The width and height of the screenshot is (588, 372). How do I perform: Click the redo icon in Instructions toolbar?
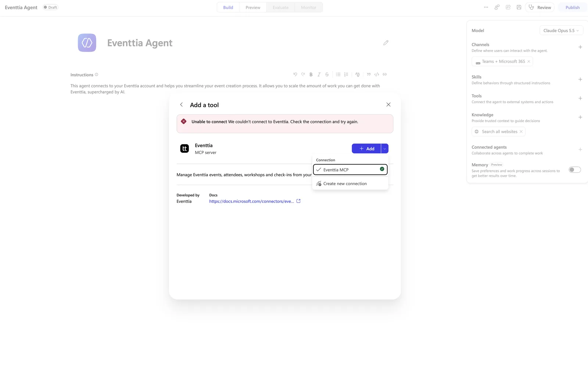pos(303,75)
